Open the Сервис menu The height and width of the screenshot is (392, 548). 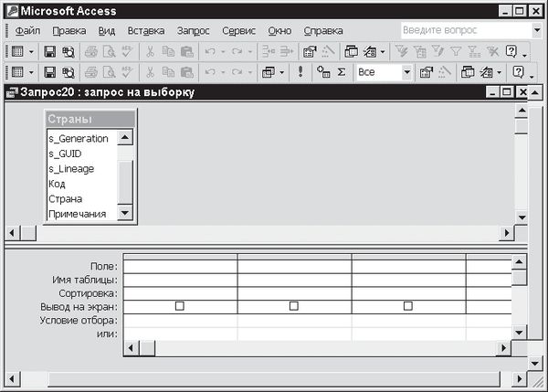click(x=238, y=30)
